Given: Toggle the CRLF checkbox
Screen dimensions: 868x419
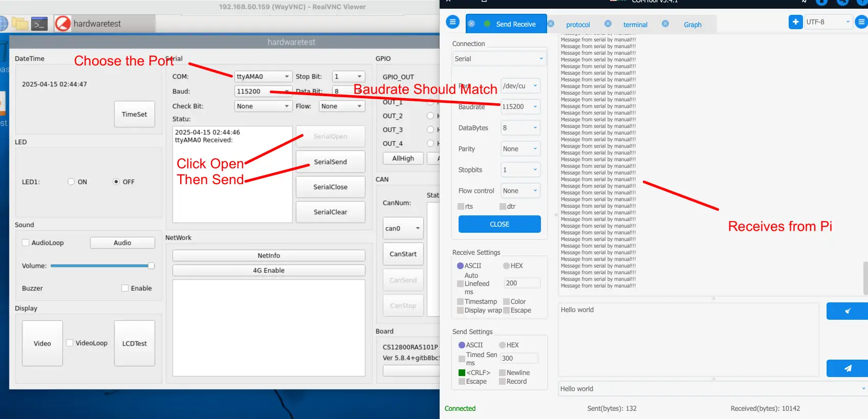Looking at the screenshot, I should pos(462,372).
